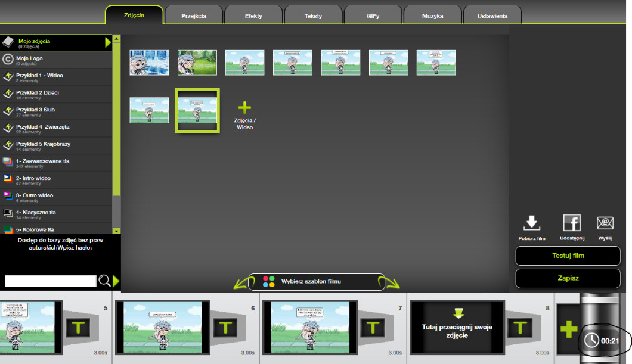
Task: Open text editor T on slide 6
Action: [x=225, y=327]
